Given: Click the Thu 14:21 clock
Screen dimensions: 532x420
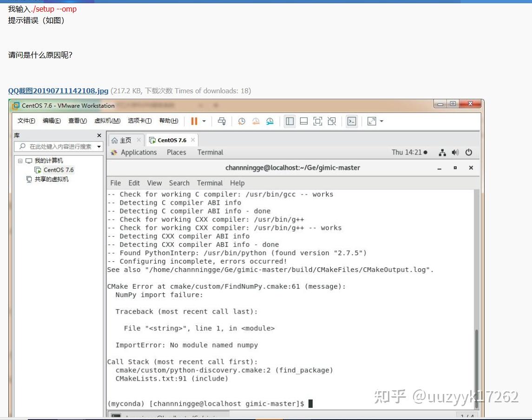Looking at the screenshot, I should (x=409, y=153).
